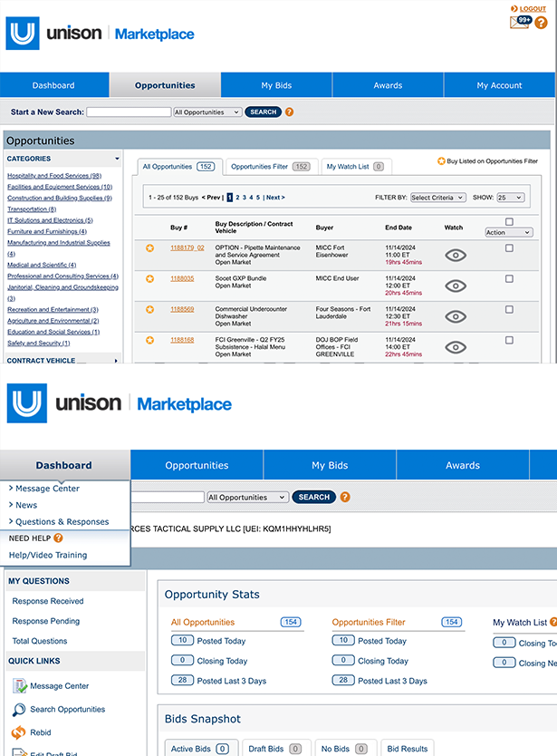557x756 pixels.
Task: Open IT Solutions and Electronics category
Action: 50,220
